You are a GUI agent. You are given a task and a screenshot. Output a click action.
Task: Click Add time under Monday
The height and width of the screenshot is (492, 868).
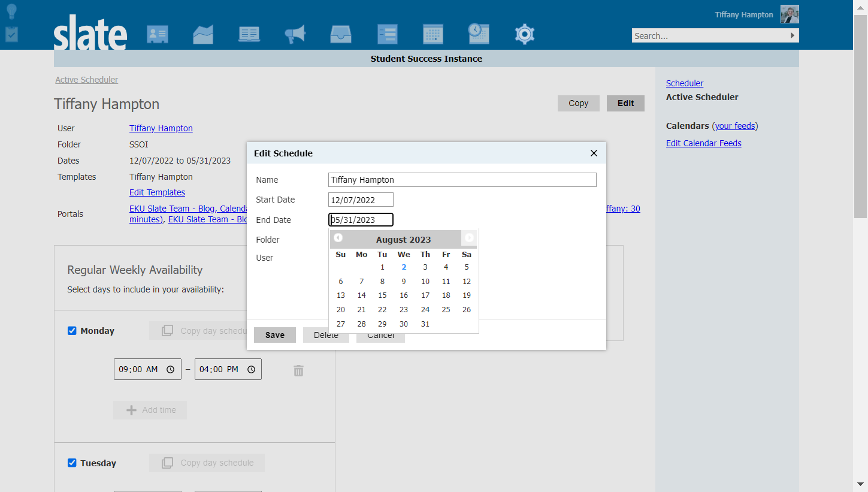(150, 410)
